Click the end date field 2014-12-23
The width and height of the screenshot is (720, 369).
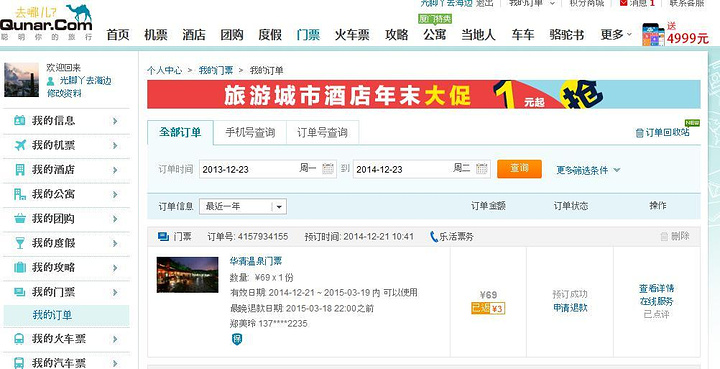tap(422, 169)
